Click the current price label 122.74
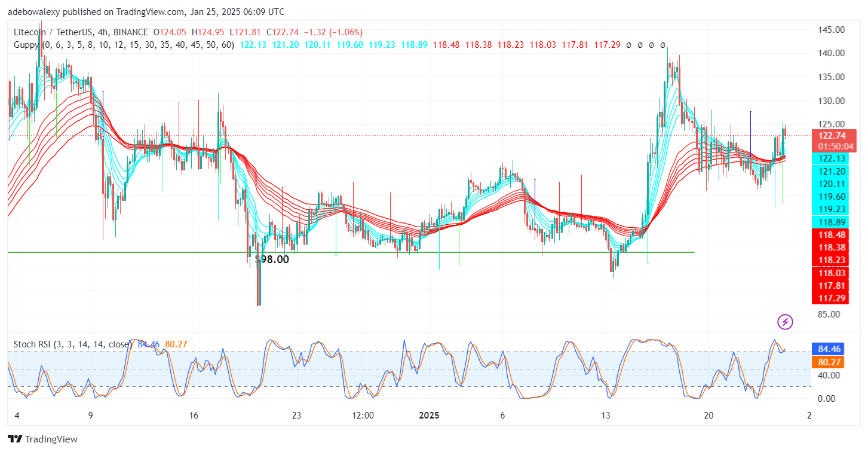Screen dimensions: 868x452 coord(833,135)
